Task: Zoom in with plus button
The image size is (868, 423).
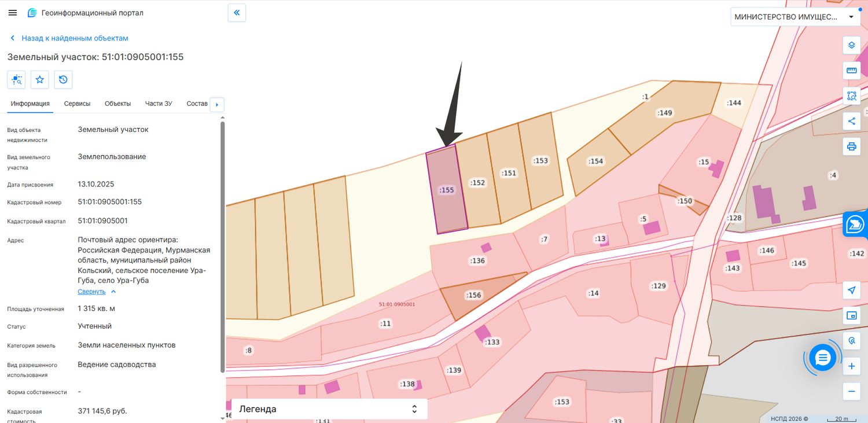Action: coord(851,366)
